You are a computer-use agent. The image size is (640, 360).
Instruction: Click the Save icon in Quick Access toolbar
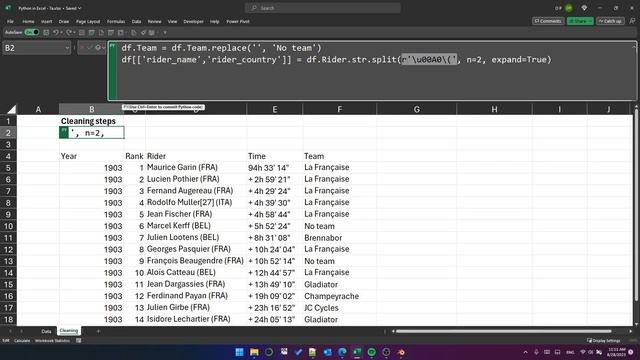click(46, 32)
